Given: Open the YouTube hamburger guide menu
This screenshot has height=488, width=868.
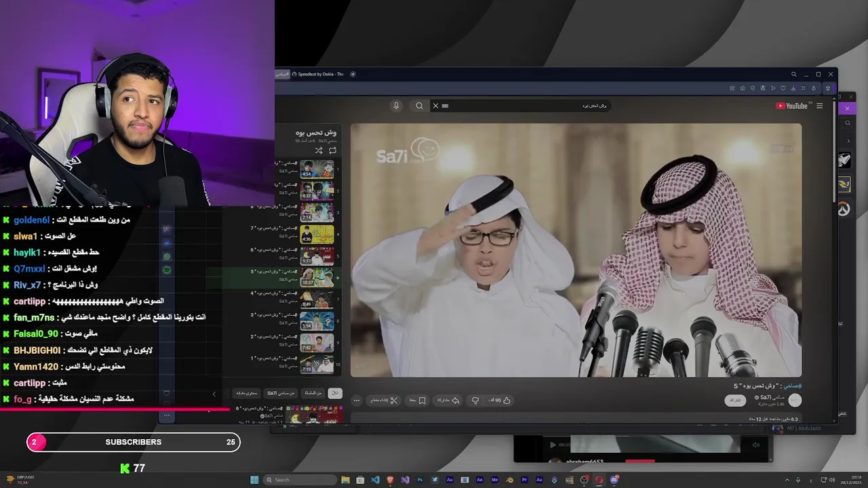Looking at the screenshot, I should [819, 106].
